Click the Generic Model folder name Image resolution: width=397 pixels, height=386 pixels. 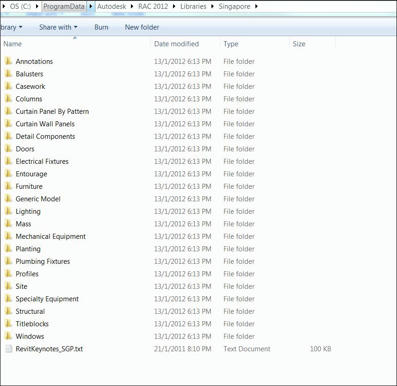(x=38, y=199)
